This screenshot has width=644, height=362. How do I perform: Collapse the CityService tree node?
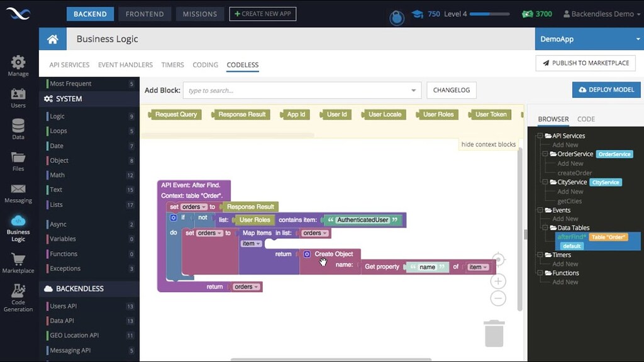click(x=545, y=182)
